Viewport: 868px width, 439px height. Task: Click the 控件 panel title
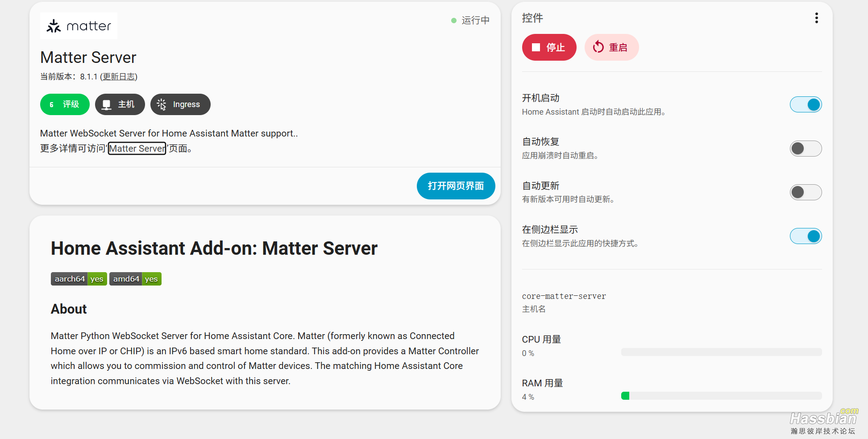(532, 18)
